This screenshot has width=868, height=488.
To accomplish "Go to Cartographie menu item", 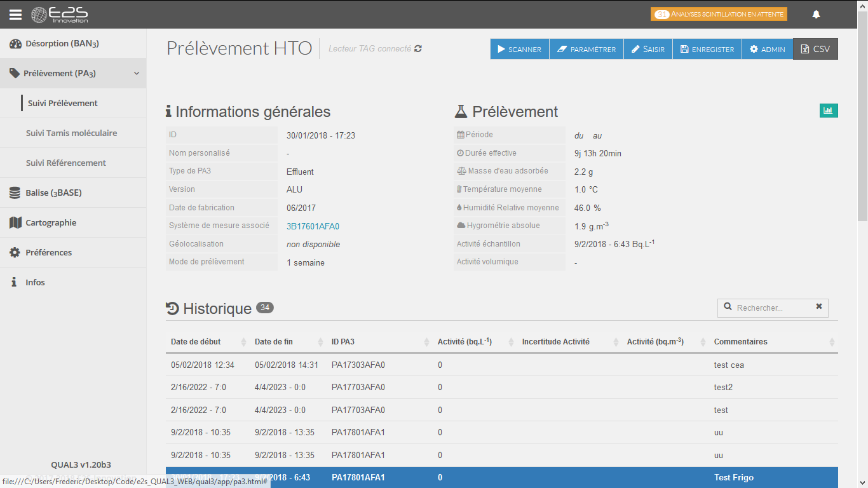I will tap(73, 222).
